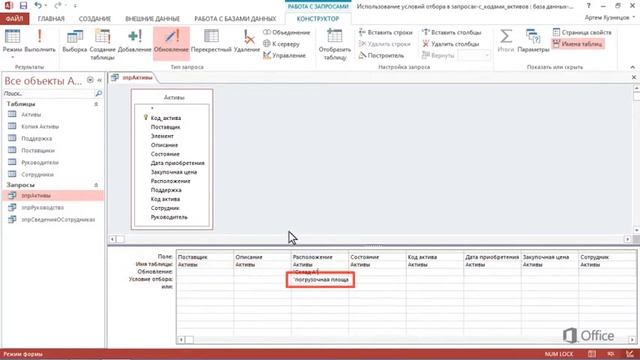Screen dimensions: 640x360
Task: Click Объединение query option
Action: point(287,32)
